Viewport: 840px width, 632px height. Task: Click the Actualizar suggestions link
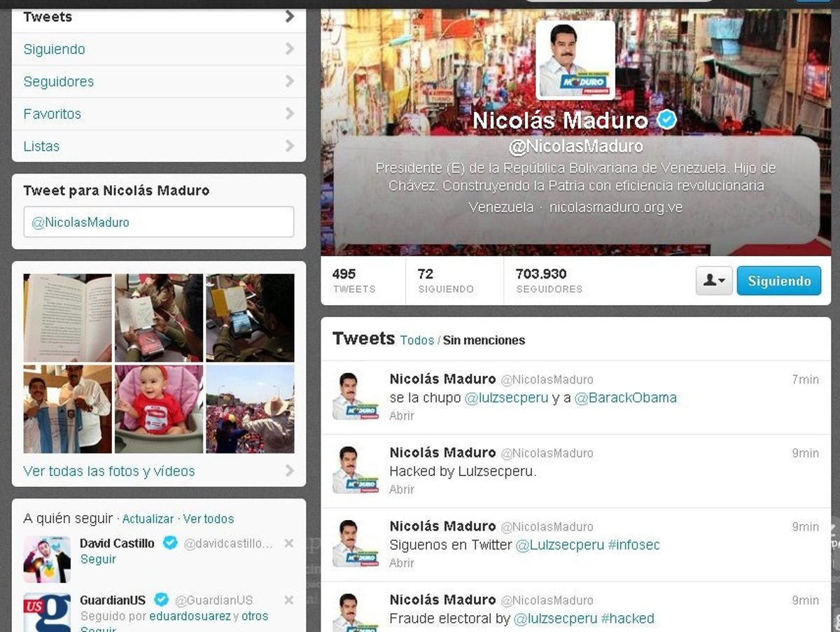coord(148,519)
